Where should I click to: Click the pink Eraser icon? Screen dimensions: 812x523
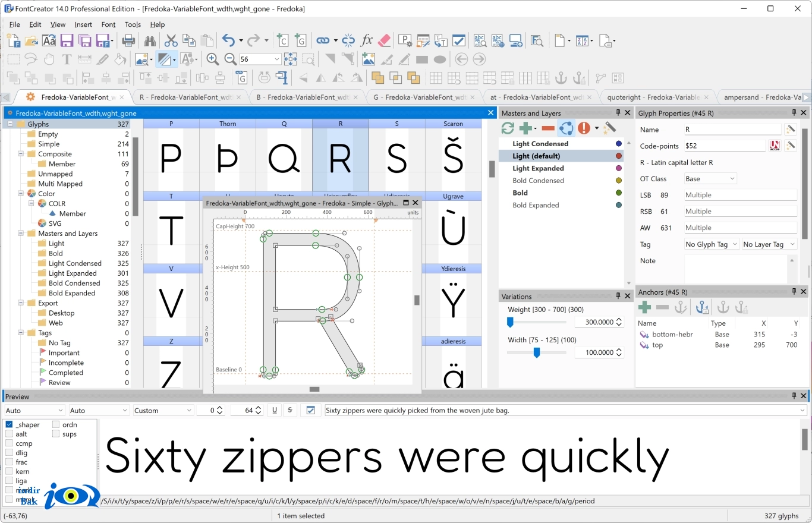385,40
